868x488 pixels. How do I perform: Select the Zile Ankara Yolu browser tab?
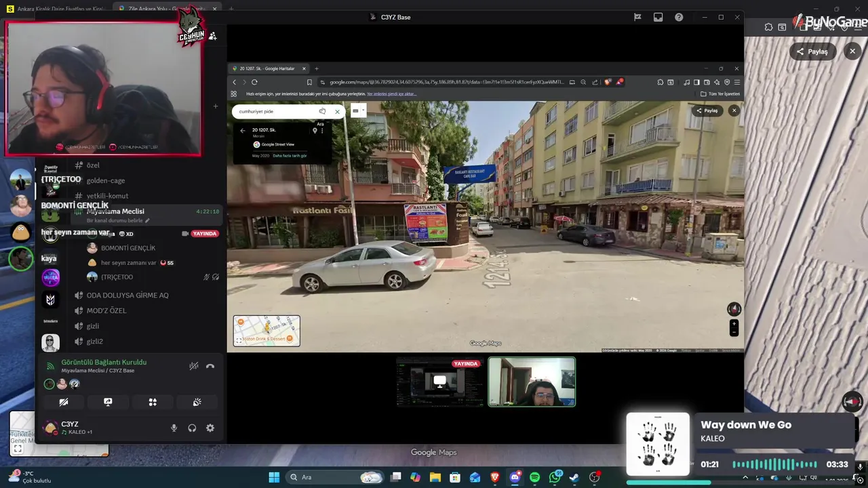point(168,9)
